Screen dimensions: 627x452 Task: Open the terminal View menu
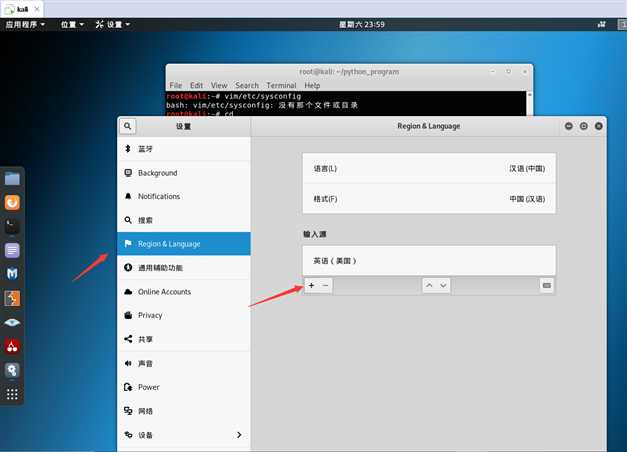coord(219,85)
